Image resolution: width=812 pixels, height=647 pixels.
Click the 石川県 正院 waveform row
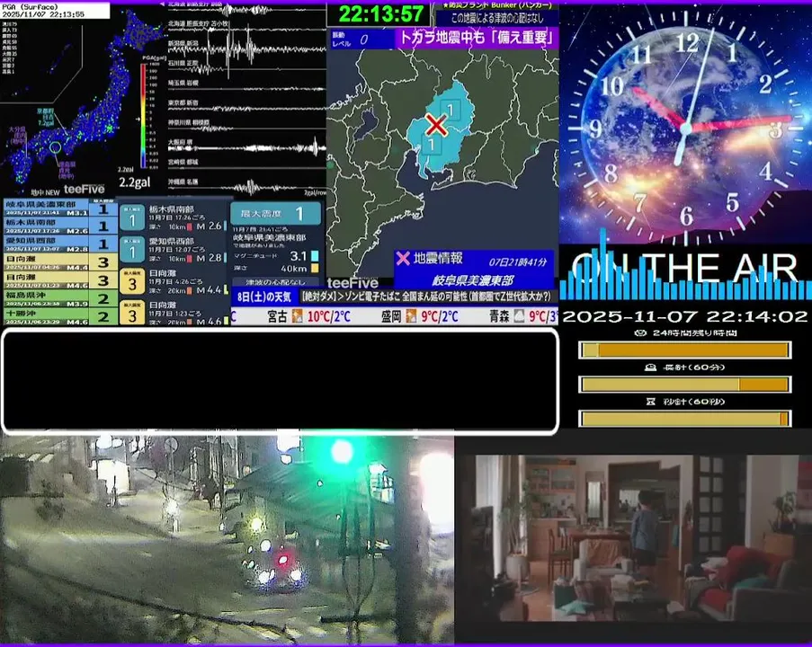(246, 66)
